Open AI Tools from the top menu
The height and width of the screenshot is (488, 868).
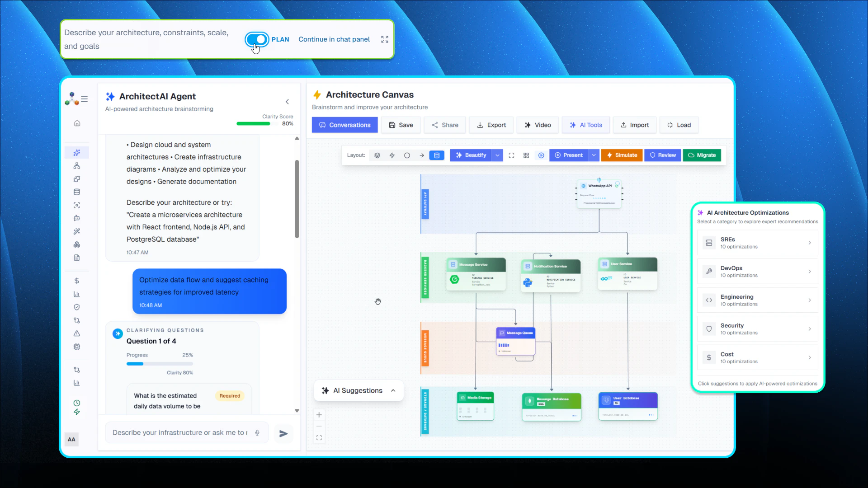(x=586, y=125)
